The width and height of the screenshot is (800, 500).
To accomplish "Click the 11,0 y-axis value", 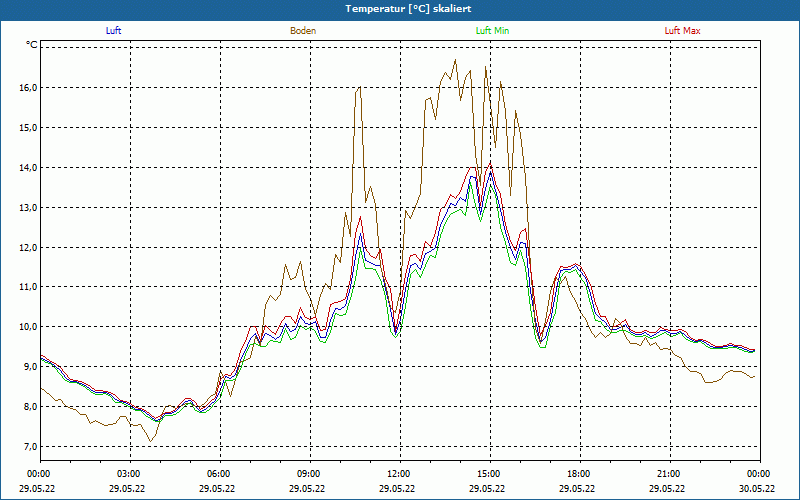I will click(29, 287).
